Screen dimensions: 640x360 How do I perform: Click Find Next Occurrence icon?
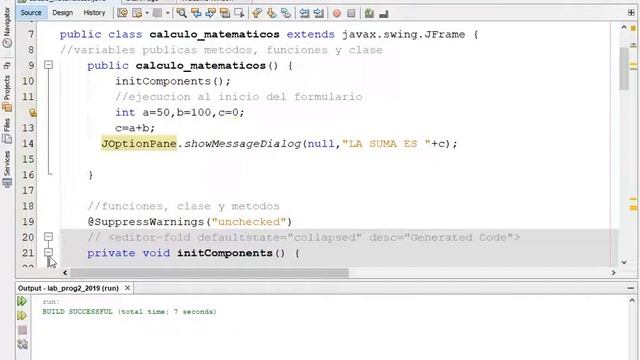[x=210, y=13]
